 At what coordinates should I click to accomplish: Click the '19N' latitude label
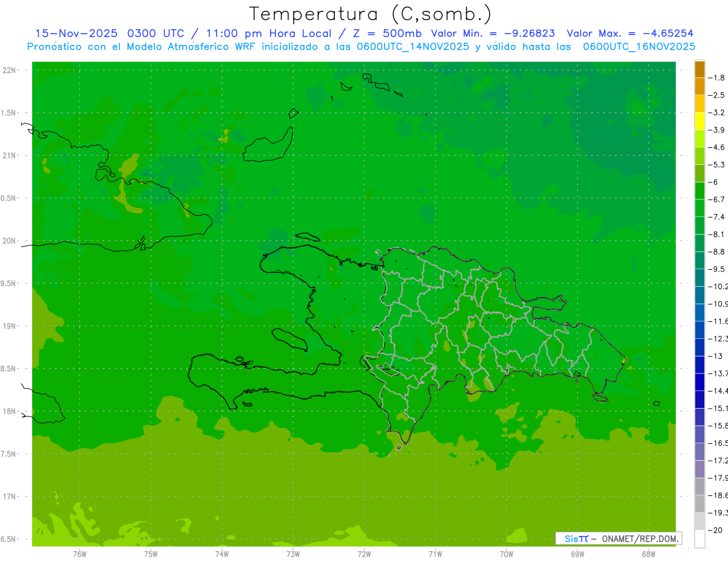[9, 326]
